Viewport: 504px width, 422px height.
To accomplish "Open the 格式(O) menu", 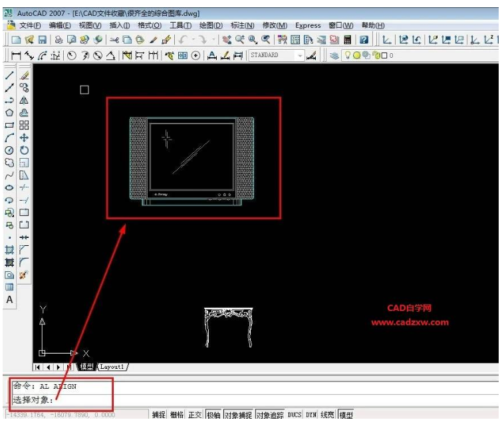I will (x=150, y=25).
